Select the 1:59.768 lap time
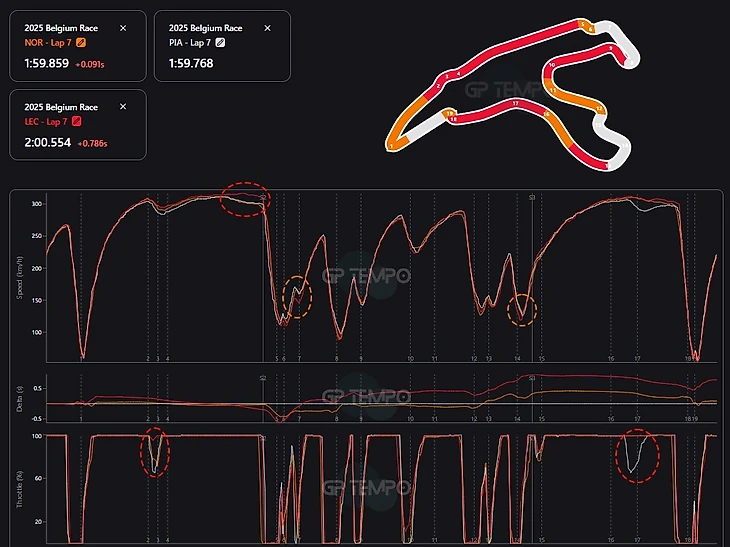The height and width of the screenshot is (547, 730). click(x=191, y=63)
